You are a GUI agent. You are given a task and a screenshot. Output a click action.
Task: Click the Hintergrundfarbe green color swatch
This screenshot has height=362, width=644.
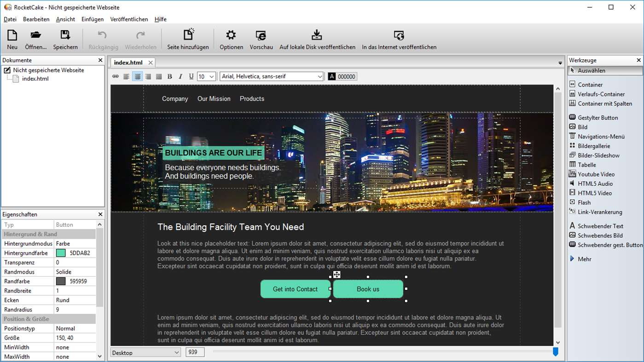[x=61, y=253]
